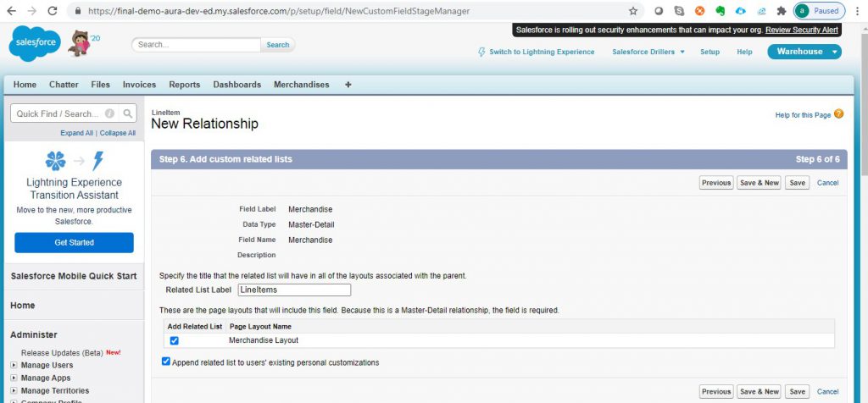Click the Related List Label input field

(x=294, y=290)
